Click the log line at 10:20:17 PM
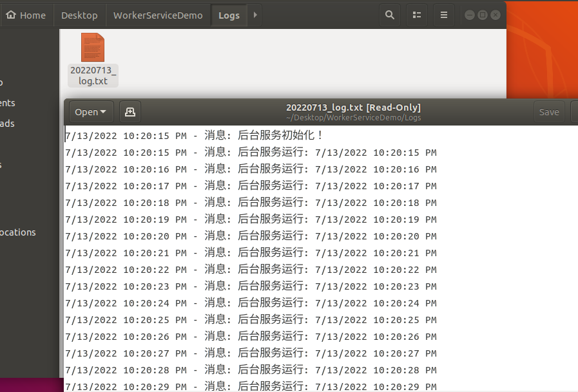 click(251, 186)
